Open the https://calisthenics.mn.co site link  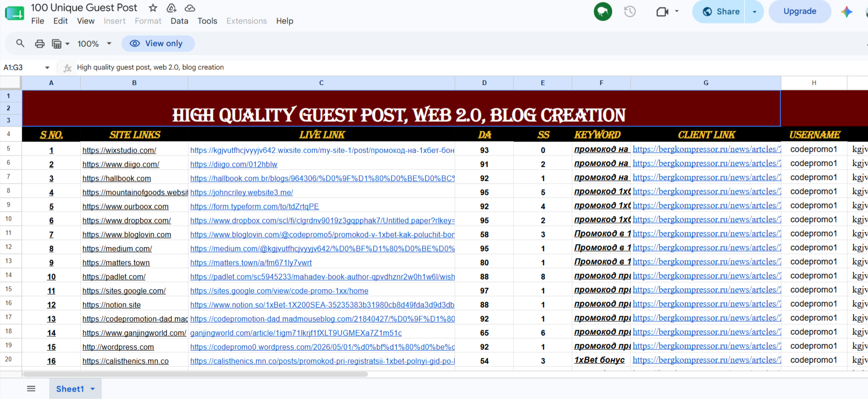point(126,361)
